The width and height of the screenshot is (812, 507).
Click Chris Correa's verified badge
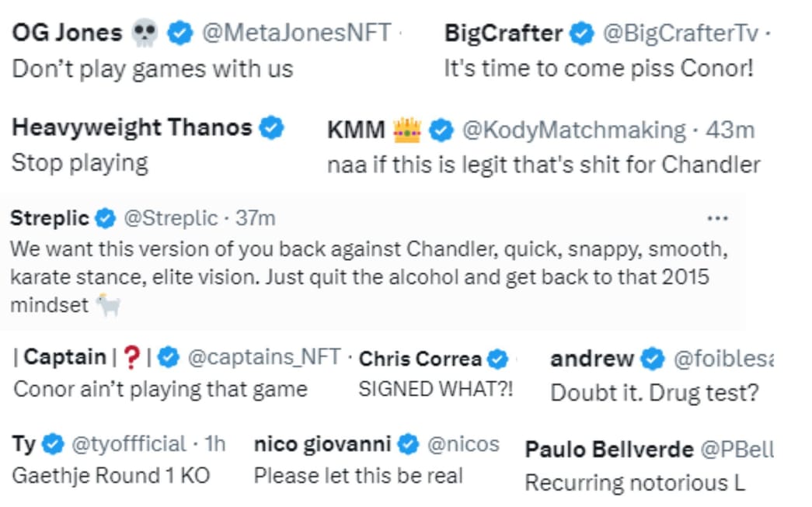tap(497, 359)
